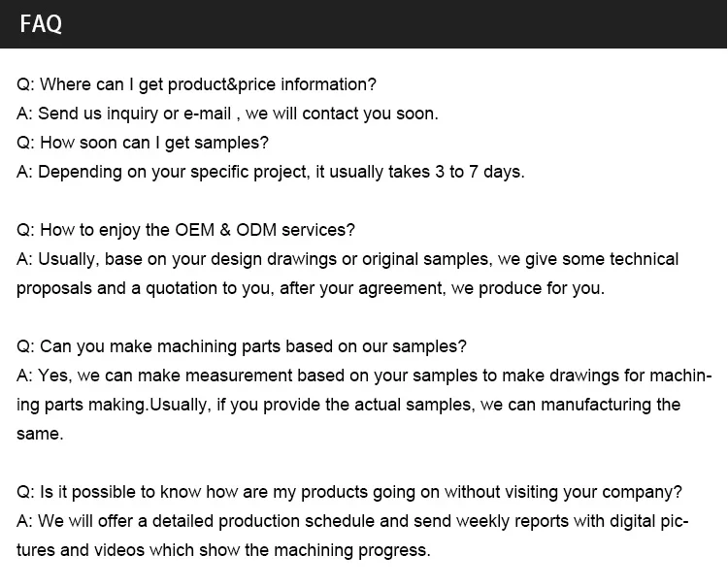Click the line starting "tures and videos"

coord(223,550)
